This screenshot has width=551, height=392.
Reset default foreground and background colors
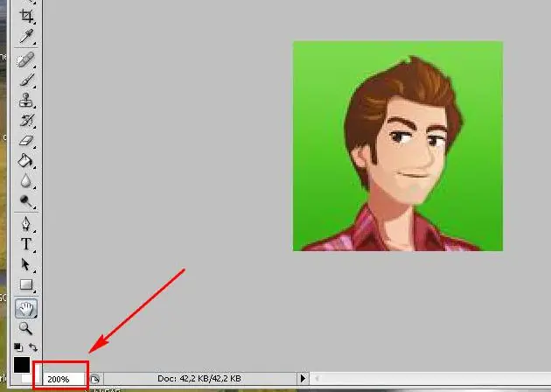[18, 347]
